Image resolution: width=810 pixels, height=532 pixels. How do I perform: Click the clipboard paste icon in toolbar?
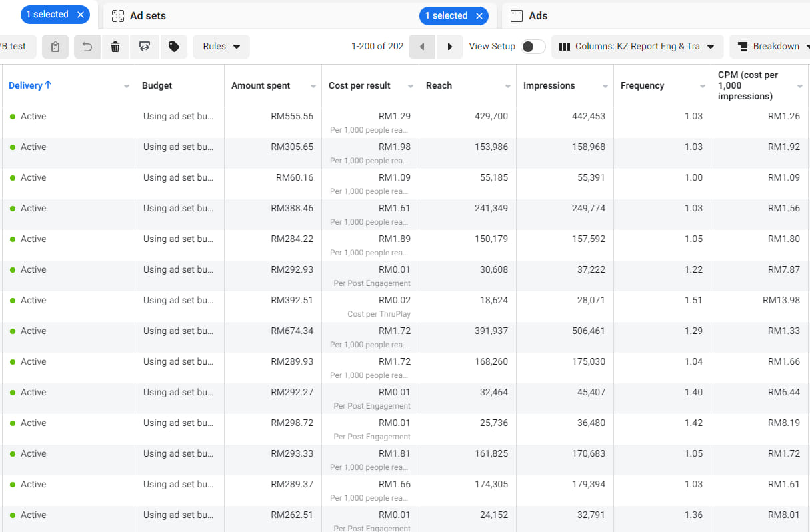point(55,47)
